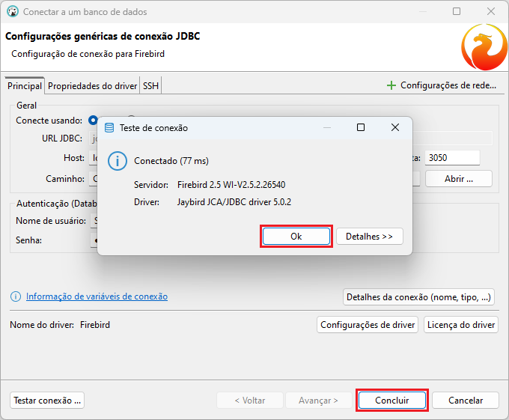This screenshot has width=509, height=420.
Task: Open Detalhes da conexão (nome, tipo, ...)
Action: click(x=418, y=297)
